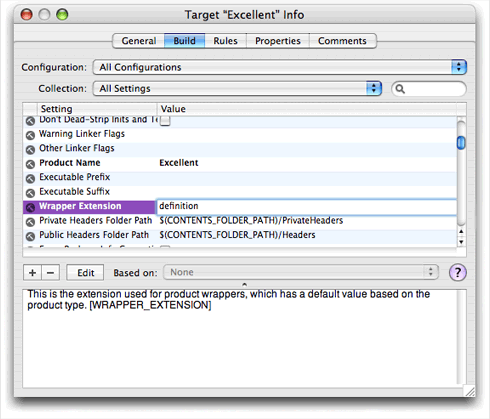Click the $(CONTENTS_FOLDER_PATH)/Headers value

coord(237,235)
